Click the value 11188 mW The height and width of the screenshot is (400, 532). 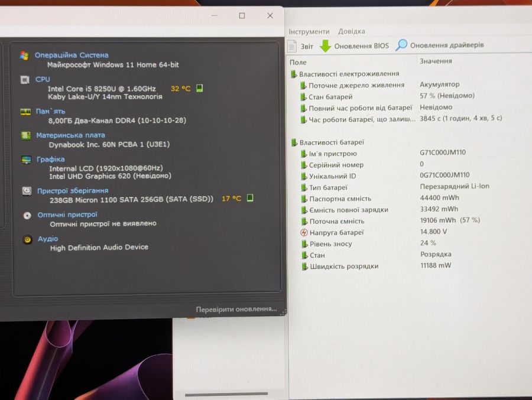[x=436, y=265]
